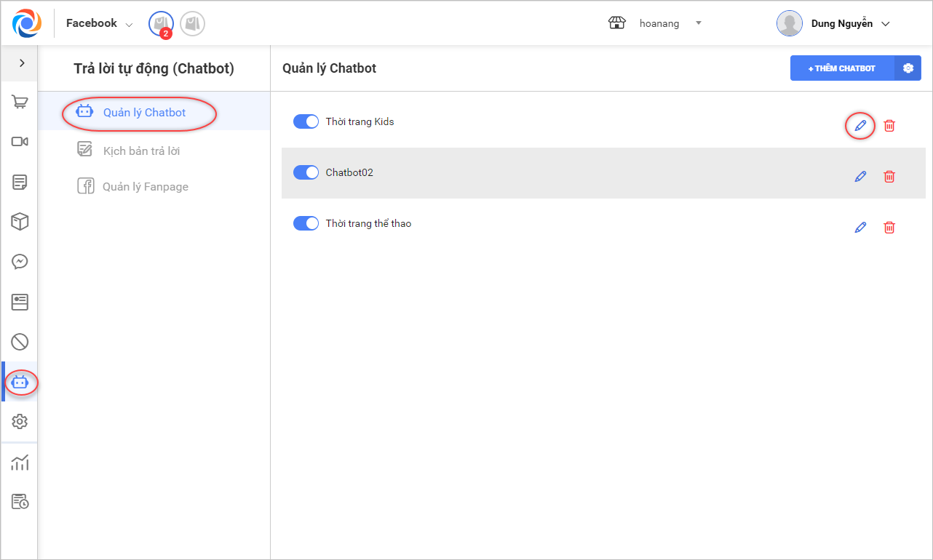Select the Kịch bản trả lời menu
Viewport: 933px width, 560px height.
point(141,151)
